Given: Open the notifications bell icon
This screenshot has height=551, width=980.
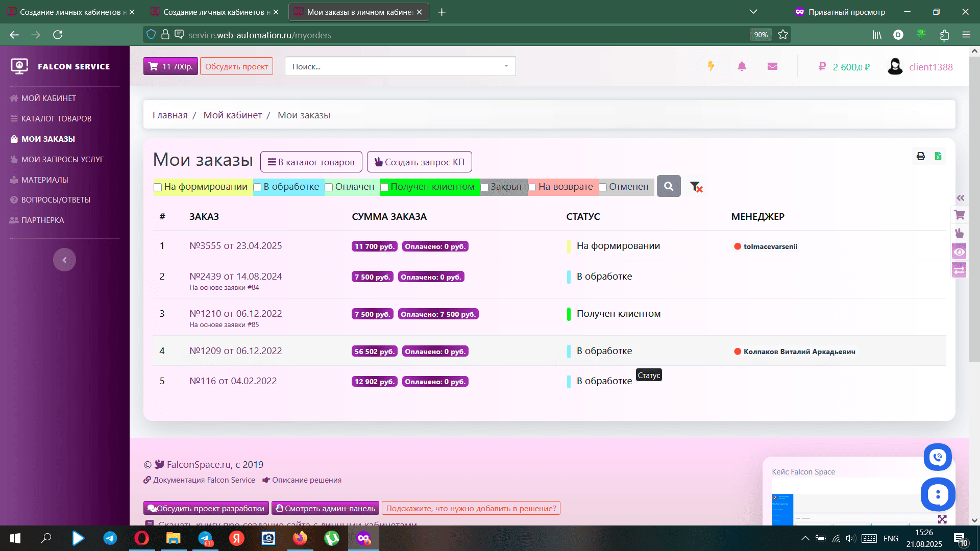Looking at the screenshot, I should [x=742, y=66].
